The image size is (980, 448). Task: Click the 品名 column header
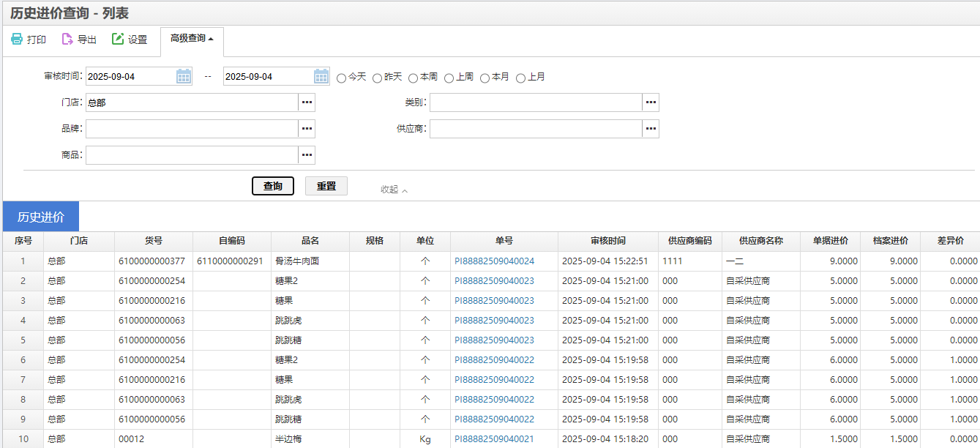tap(310, 242)
